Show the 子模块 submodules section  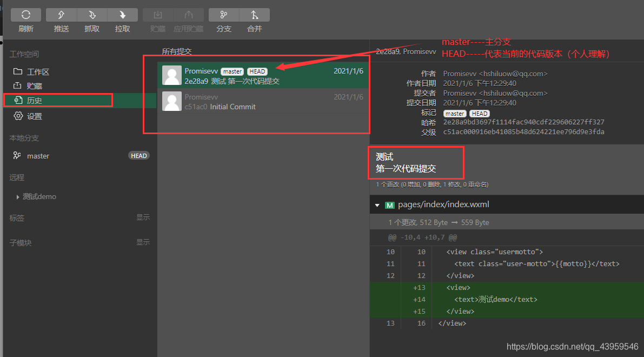click(x=143, y=242)
